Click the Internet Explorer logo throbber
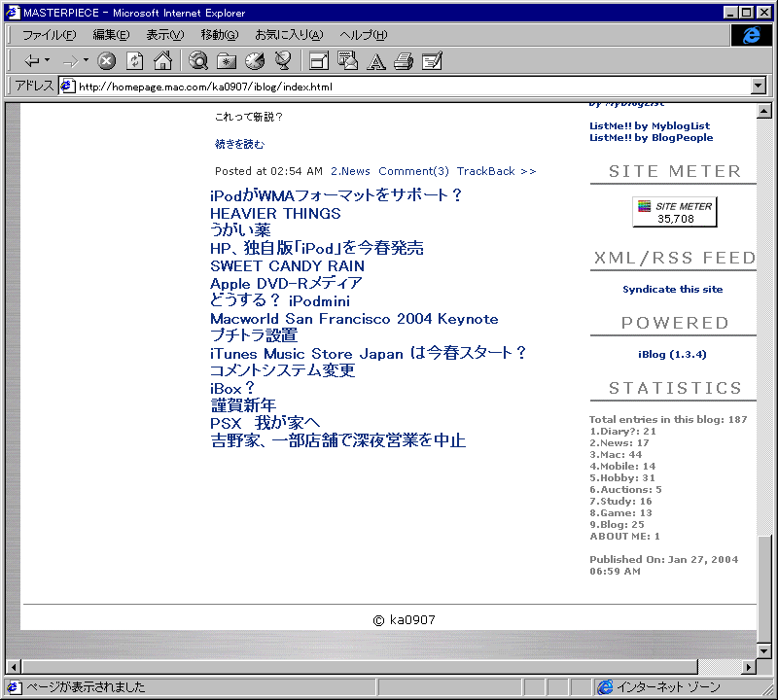The width and height of the screenshot is (778, 700). click(x=751, y=35)
